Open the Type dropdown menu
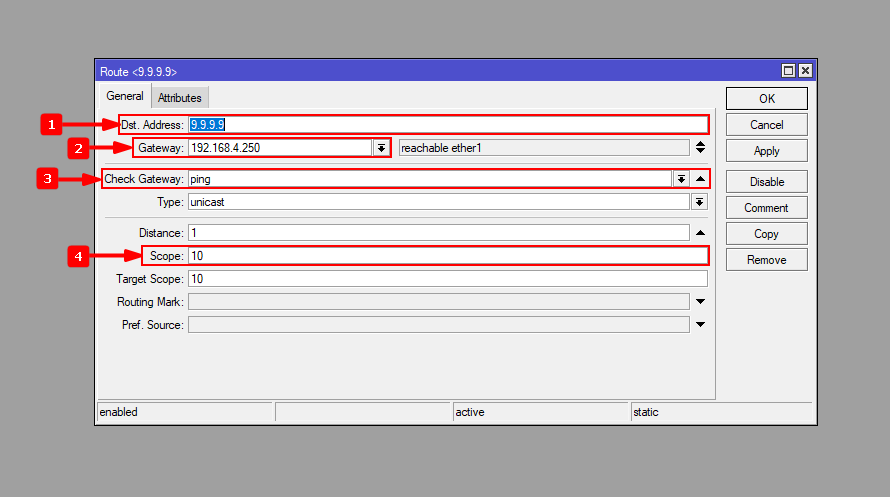The width and height of the screenshot is (890, 497). point(699,202)
